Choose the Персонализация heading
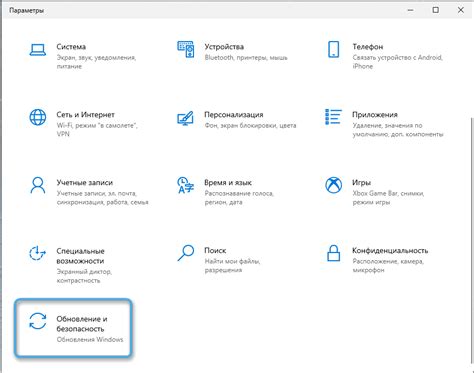The image size is (474, 373). tap(234, 115)
